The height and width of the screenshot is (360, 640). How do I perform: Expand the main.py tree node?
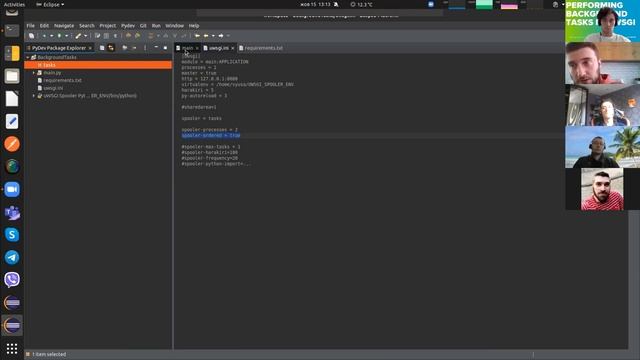click(34, 73)
